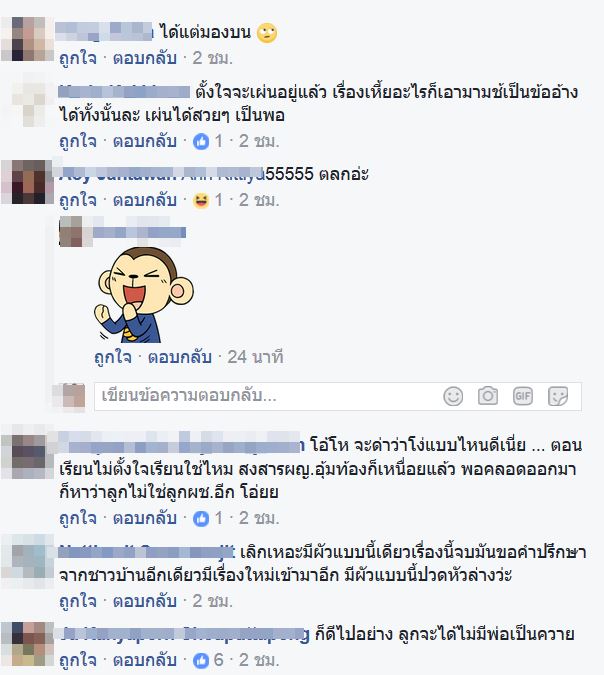Click ถูกใจ under the monkey sticker reply

coord(113,357)
